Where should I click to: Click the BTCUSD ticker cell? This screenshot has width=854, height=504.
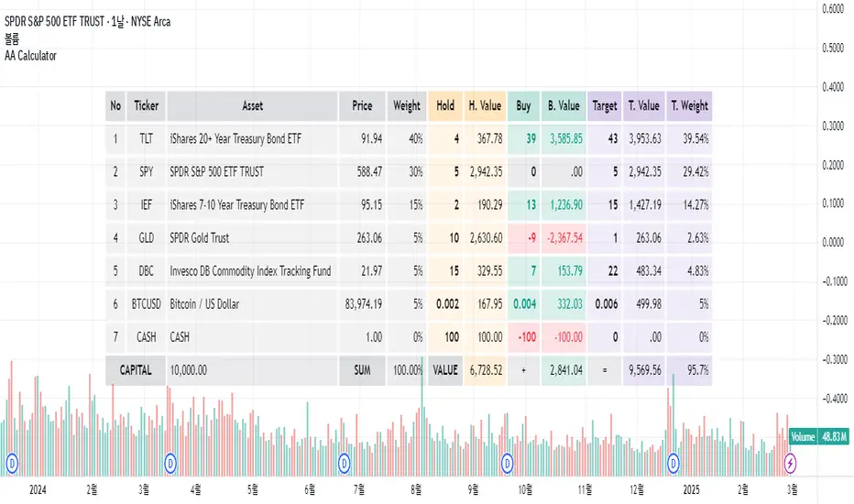(147, 303)
